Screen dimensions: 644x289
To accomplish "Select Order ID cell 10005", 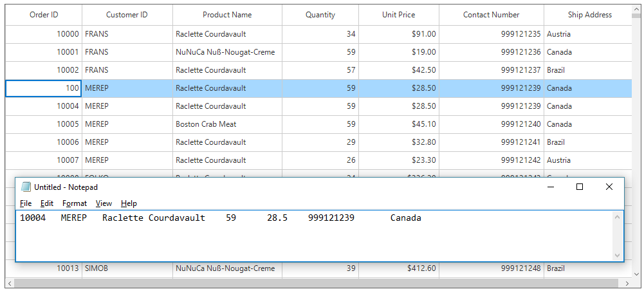I will point(44,124).
